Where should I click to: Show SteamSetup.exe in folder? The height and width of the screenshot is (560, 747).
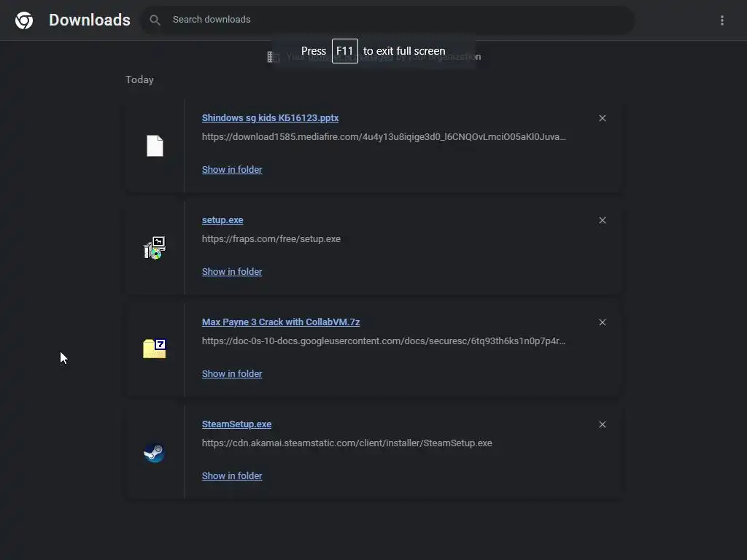(x=232, y=475)
